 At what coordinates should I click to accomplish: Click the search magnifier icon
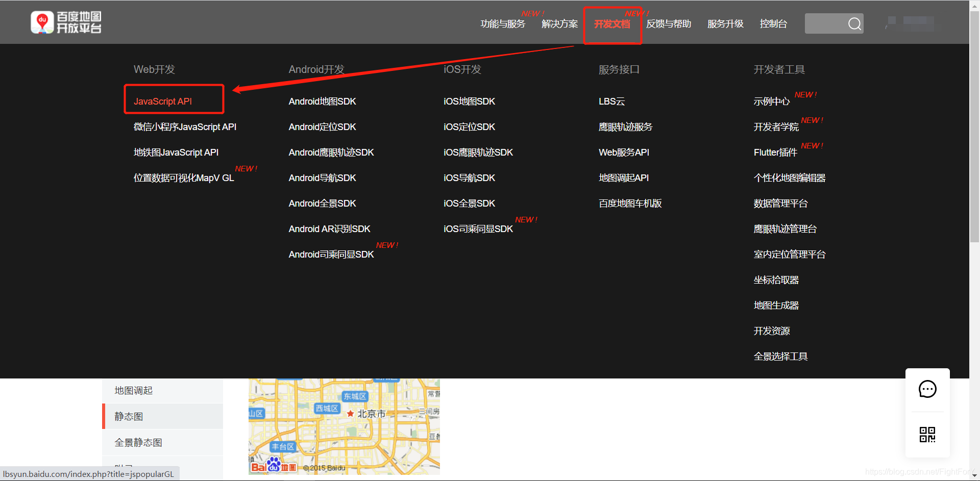(854, 23)
